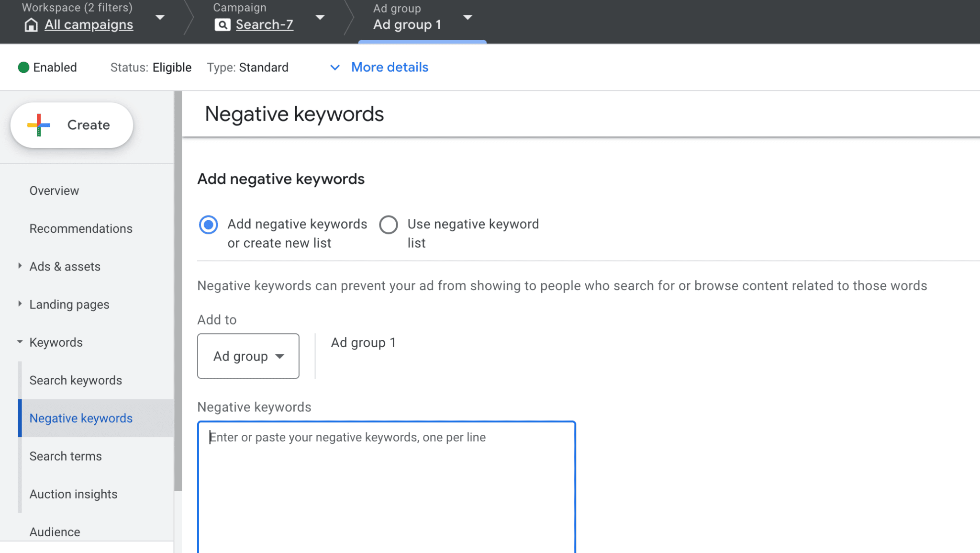Open the Ad group Add to dropdown
The width and height of the screenshot is (980, 553).
tap(248, 356)
